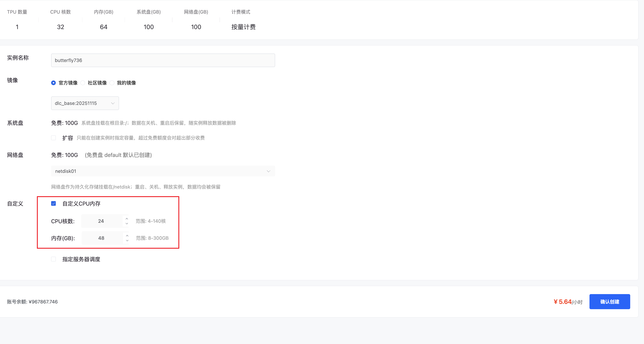
Task: Uncheck the 自定义CPU内存 checkbox
Action: point(53,203)
